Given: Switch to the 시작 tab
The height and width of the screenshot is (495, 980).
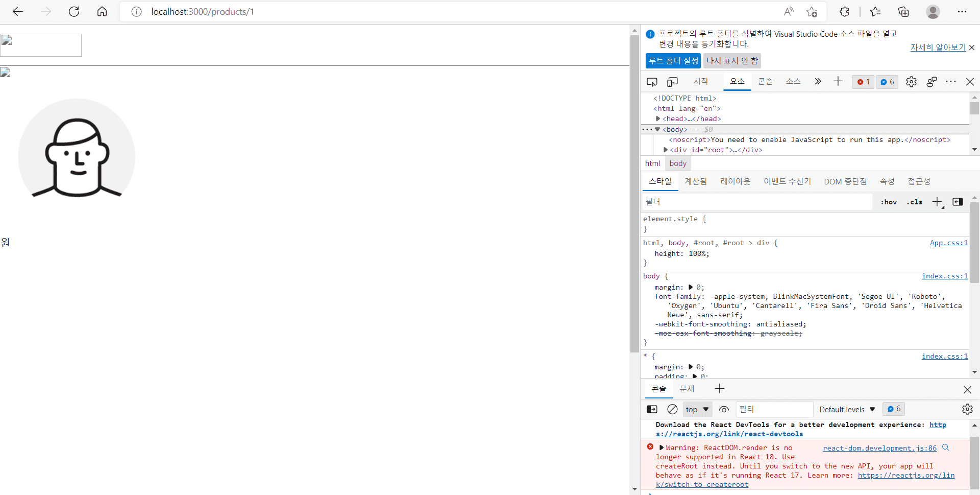Looking at the screenshot, I should 701,81.
